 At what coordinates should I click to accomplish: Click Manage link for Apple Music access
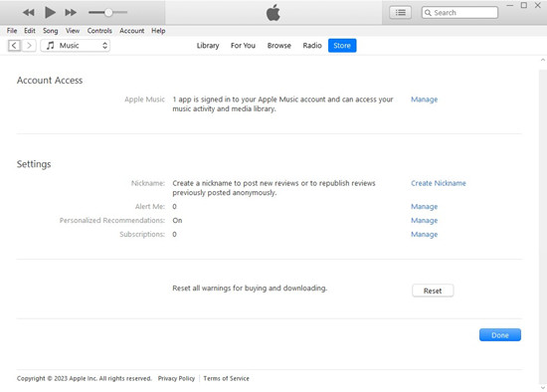[x=425, y=99]
